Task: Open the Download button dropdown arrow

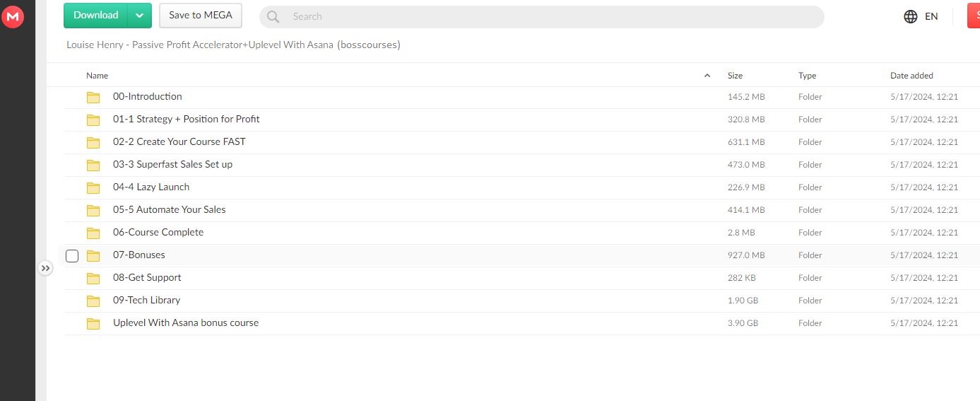Action: coord(140,16)
